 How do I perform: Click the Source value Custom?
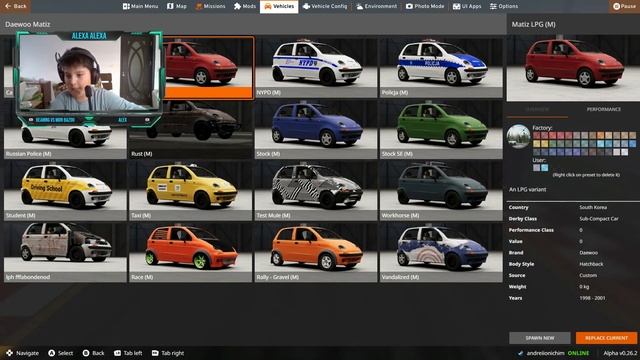coord(588,276)
